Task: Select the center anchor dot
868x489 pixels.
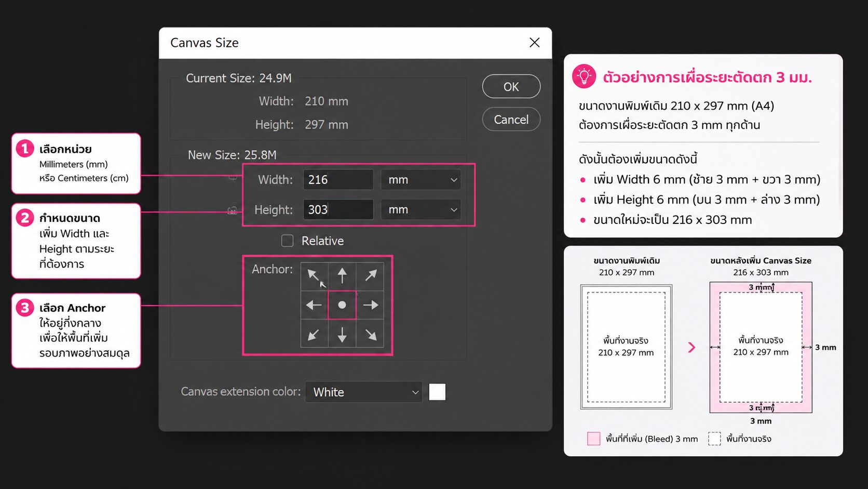Action: point(342,305)
